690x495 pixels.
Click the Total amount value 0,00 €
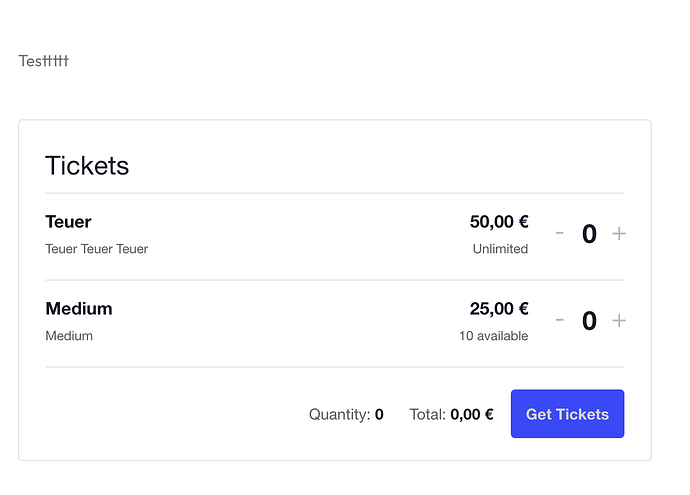point(472,414)
